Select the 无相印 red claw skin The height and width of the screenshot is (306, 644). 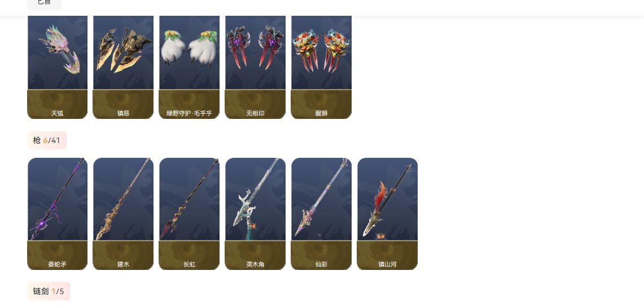tap(255, 67)
